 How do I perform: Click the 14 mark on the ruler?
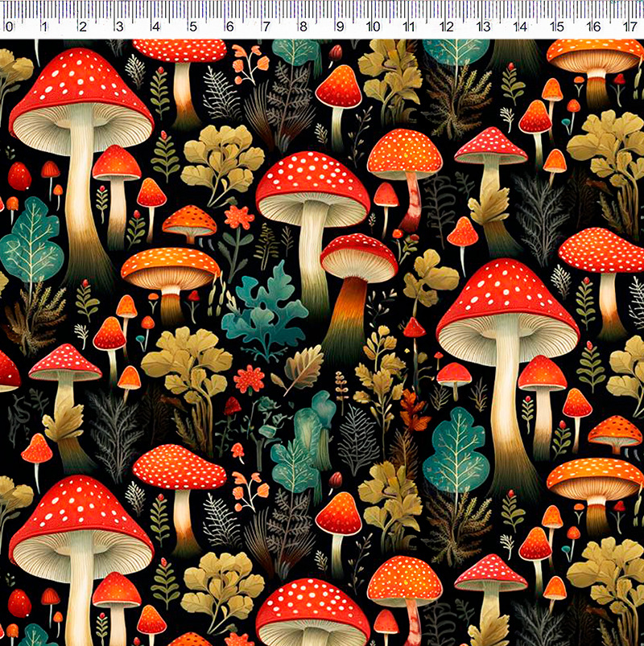(x=521, y=27)
